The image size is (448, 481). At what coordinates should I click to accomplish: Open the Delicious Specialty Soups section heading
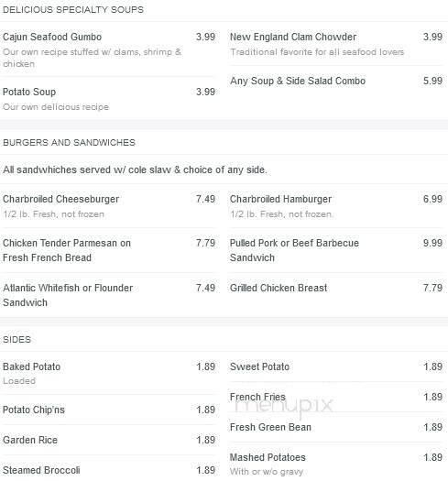tap(73, 9)
